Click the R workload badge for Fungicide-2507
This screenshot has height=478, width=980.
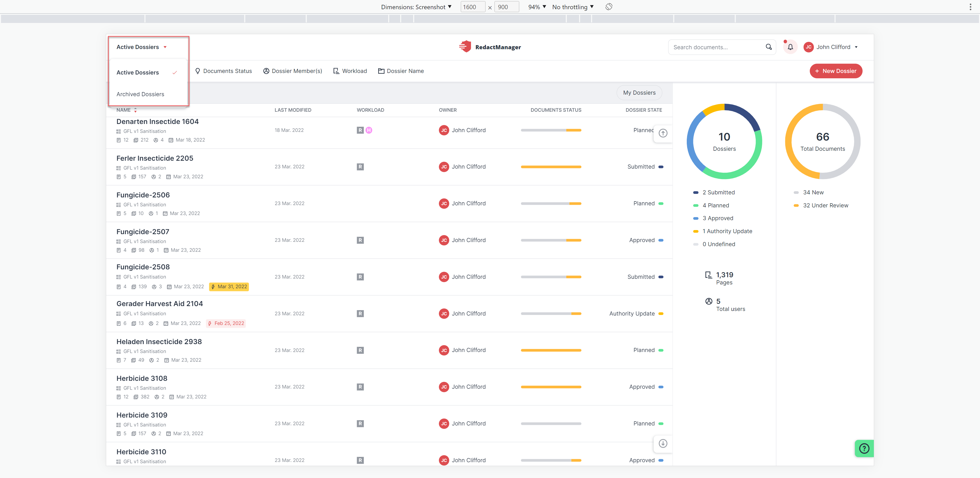pos(360,240)
